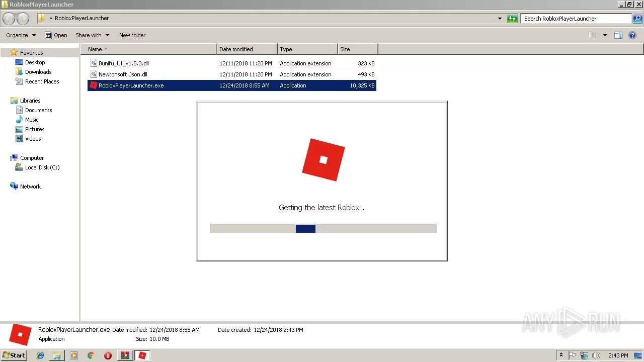Click the Date created value in details pane
Image resolution: width=644 pixels, height=362 pixels.
point(278,330)
